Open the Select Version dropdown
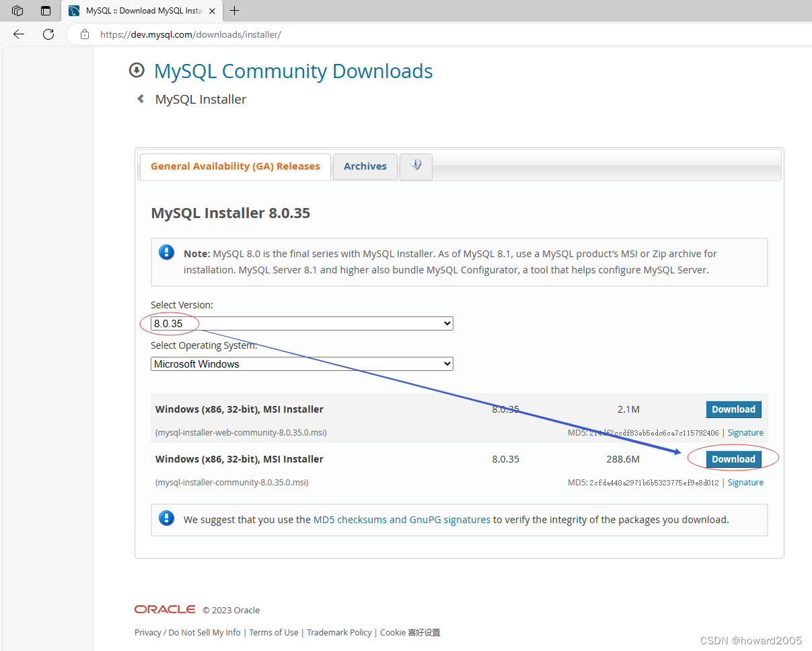The width and height of the screenshot is (812, 651). tap(302, 324)
